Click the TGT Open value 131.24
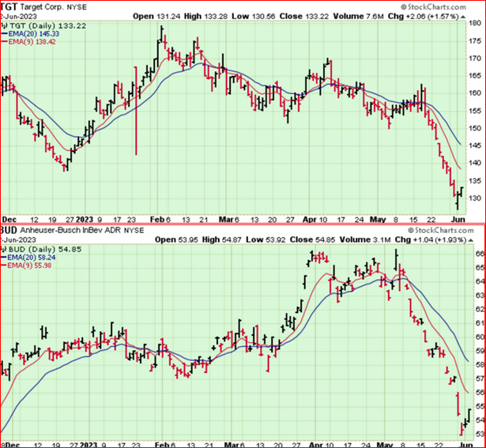 point(168,17)
